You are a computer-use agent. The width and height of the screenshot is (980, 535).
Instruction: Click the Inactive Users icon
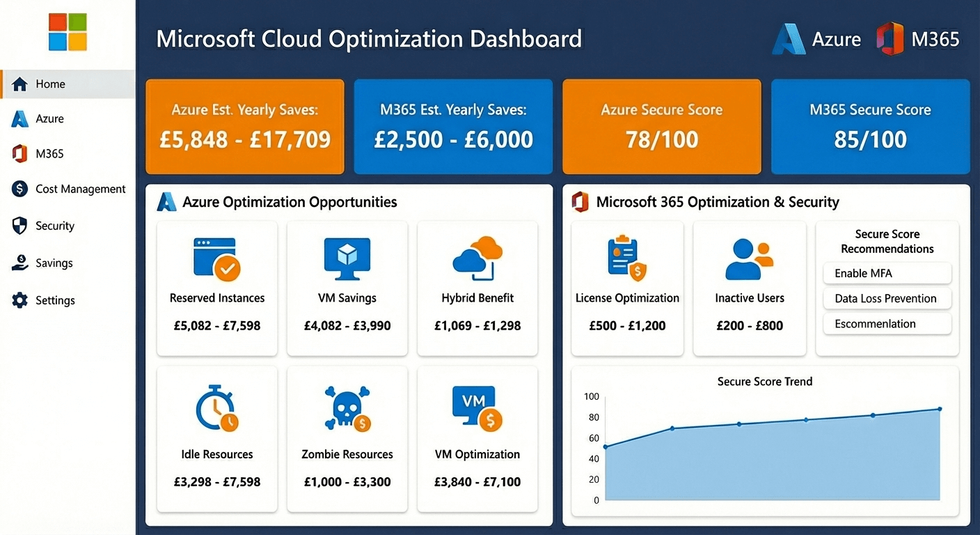749,258
